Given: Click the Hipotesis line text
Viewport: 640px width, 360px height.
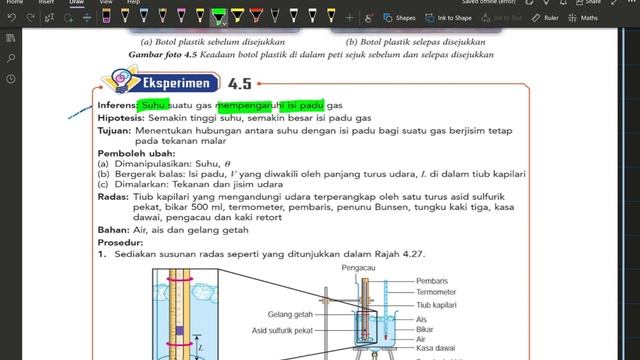Looking at the screenshot, I should coord(234,118).
